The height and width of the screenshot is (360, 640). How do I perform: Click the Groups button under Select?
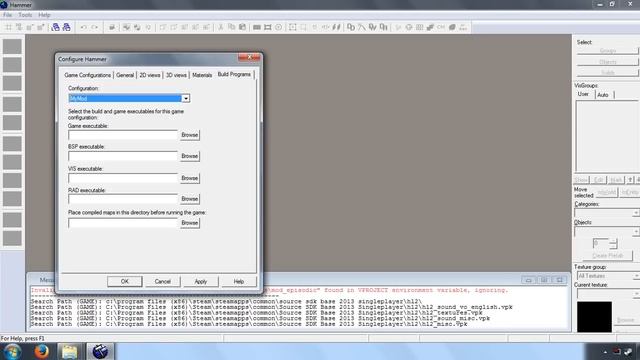click(607, 51)
